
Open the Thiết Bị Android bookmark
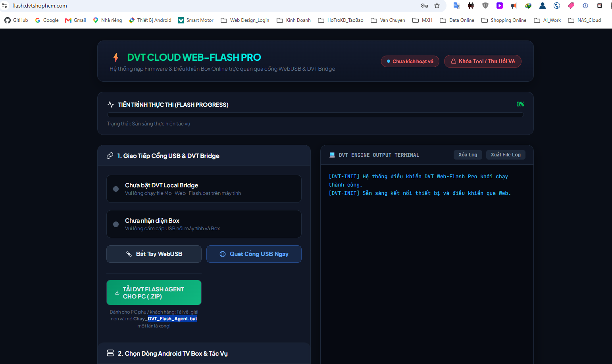150,20
